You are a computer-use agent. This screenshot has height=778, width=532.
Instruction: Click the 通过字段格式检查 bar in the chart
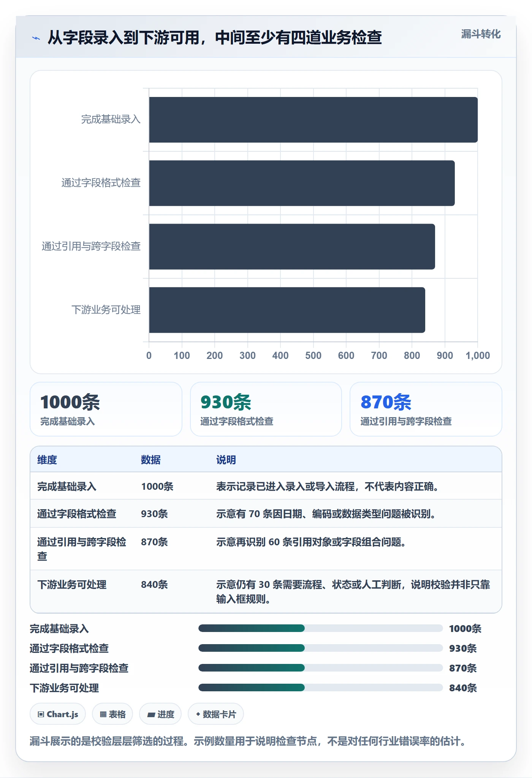(x=302, y=183)
